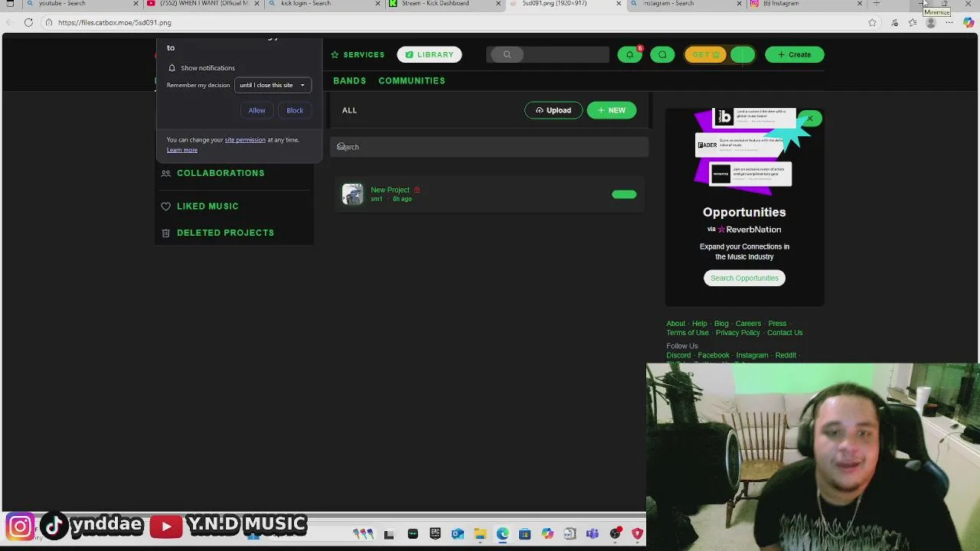Switch to WHEN I WANT YouTube tab

coord(203,4)
